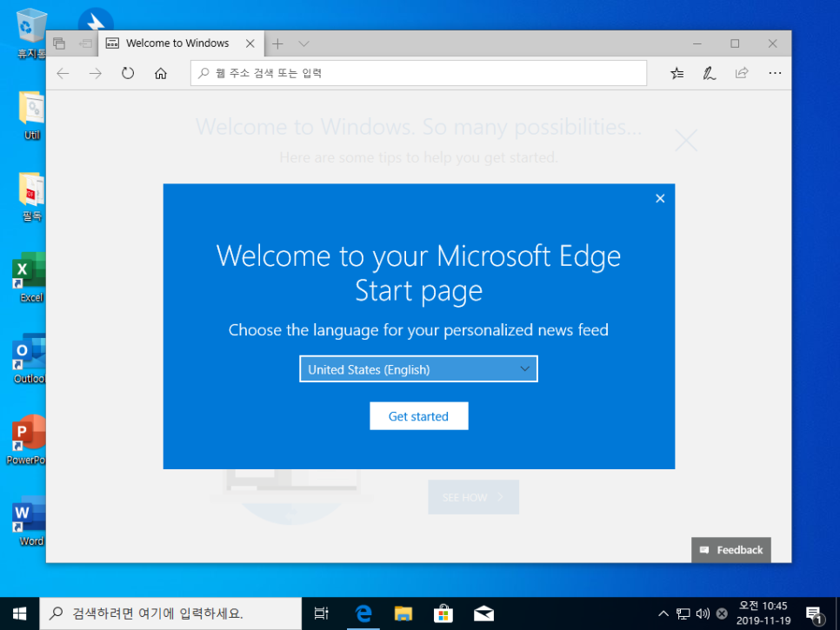Open Edge settings and more menu
Image resolution: width=840 pixels, height=630 pixels.
(775, 73)
